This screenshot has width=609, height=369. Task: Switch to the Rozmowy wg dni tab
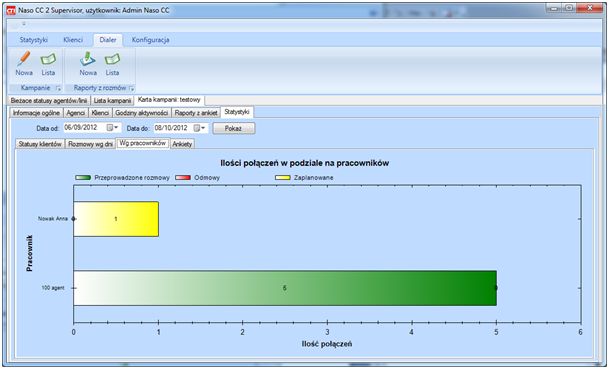90,144
